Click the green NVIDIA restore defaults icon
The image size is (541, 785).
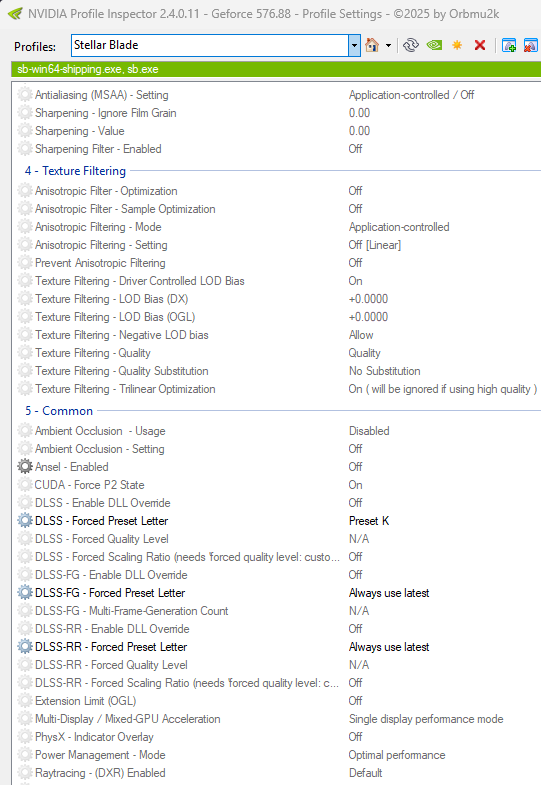(434, 46)
